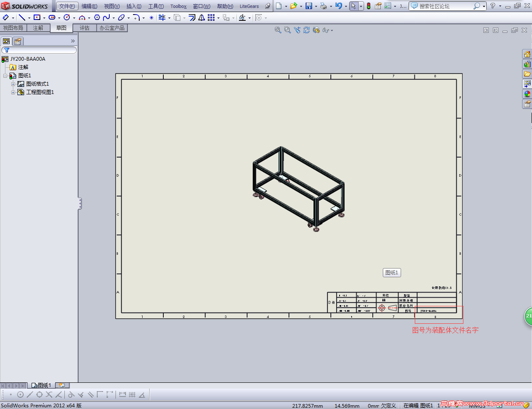Toggle the Quadrant snap
Screen dimensions: 532x409
39,395
